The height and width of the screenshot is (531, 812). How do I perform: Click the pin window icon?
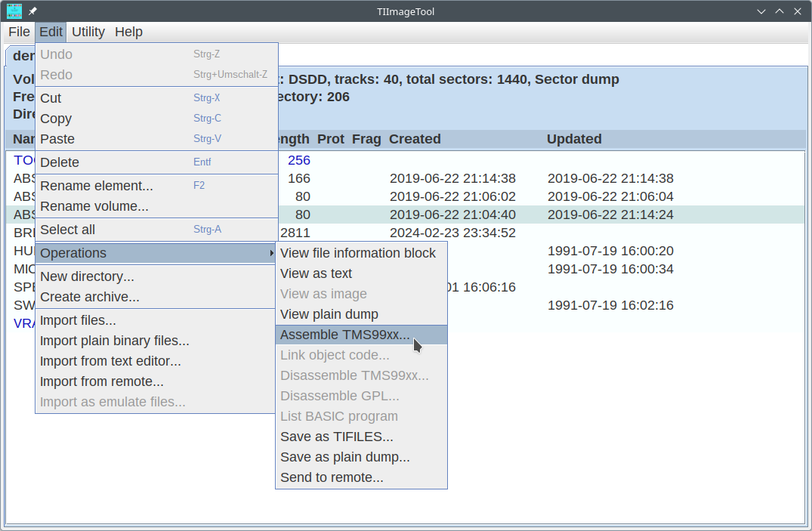coord(33,11)
